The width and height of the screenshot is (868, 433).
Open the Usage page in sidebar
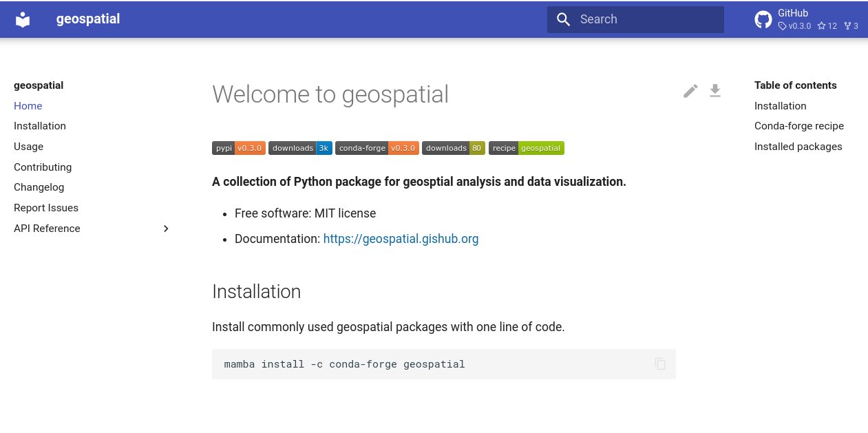[x=28, y=147]
